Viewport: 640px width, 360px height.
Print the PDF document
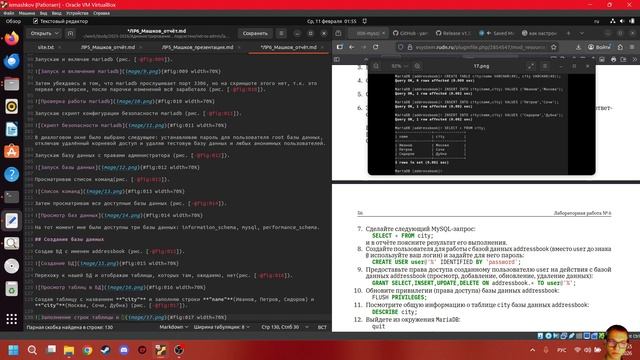coord(613,60)
